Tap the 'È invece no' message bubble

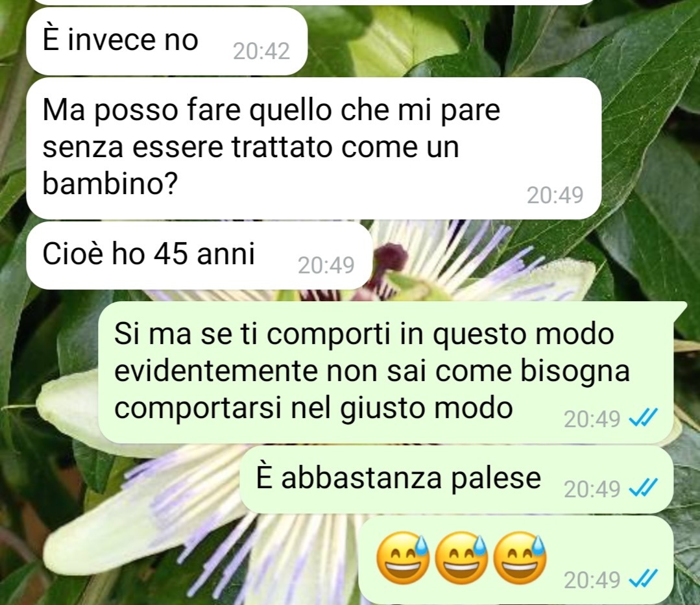[167, 41]
